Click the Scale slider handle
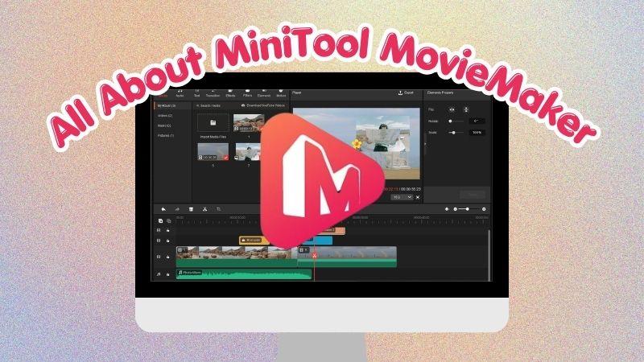 (453, 133)
